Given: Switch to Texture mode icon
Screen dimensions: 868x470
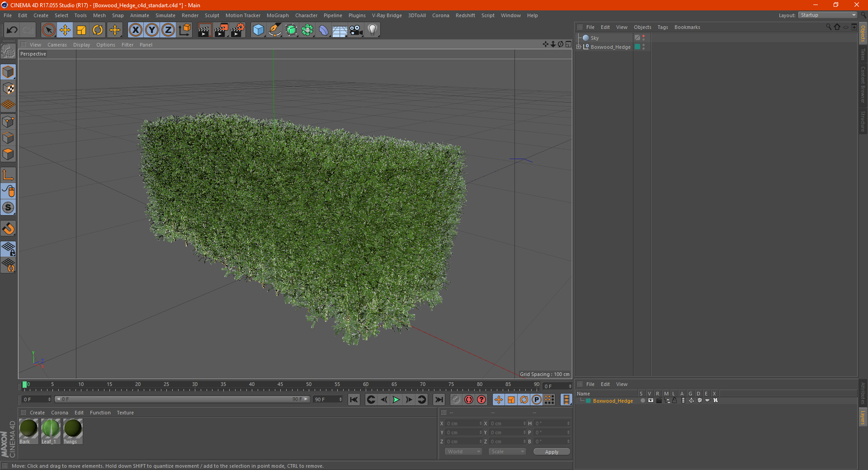Looking at the screenshot, I should (8, 89).
